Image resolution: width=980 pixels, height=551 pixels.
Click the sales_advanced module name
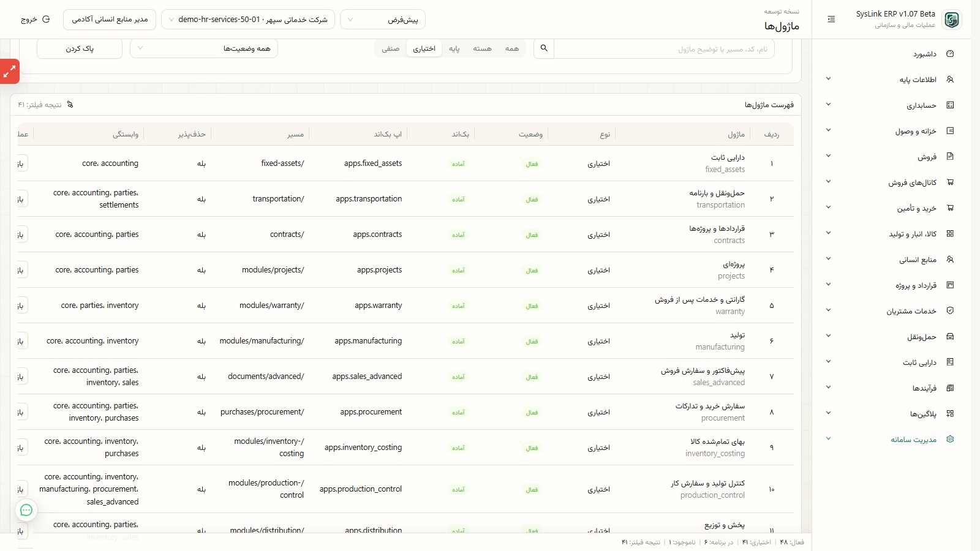click(719, 383)
